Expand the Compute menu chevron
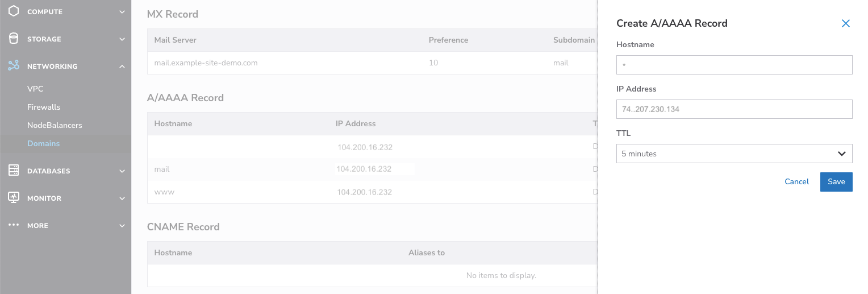The width and height of the screenshot is (868, 294). 122,11
